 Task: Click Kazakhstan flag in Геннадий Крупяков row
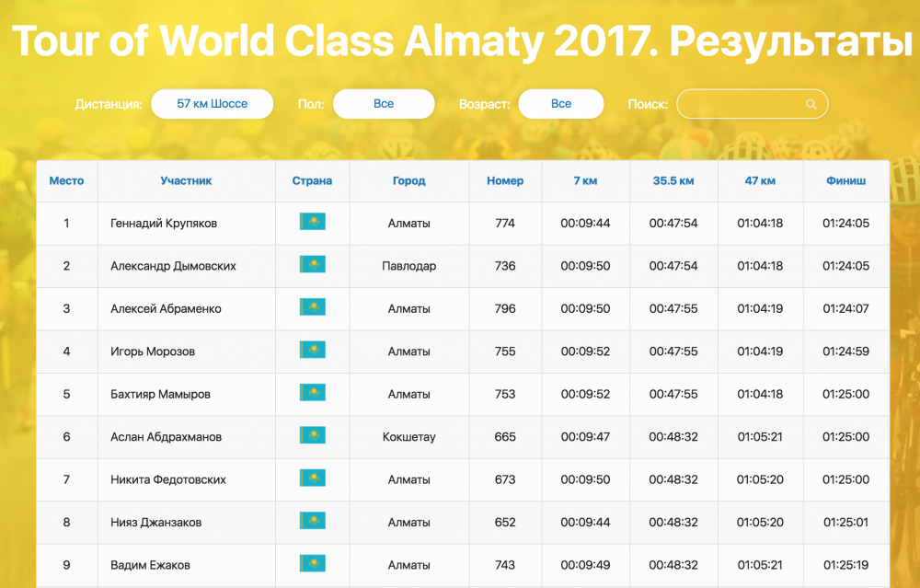pyautogui.click(x=312, y=223)
